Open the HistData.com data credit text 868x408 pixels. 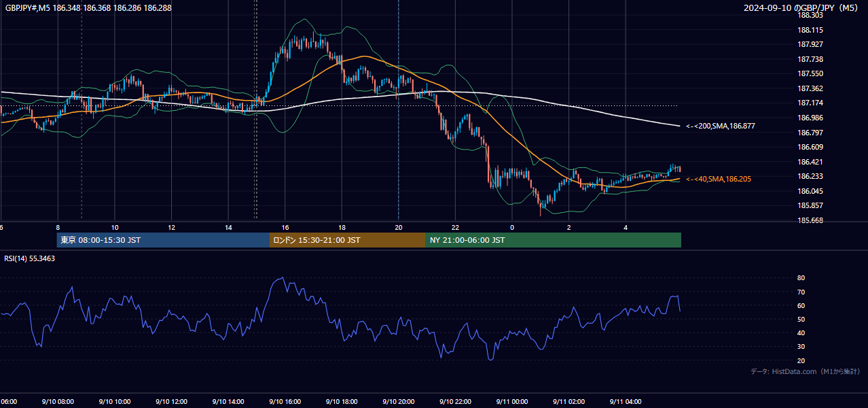(x=806, y=371)
